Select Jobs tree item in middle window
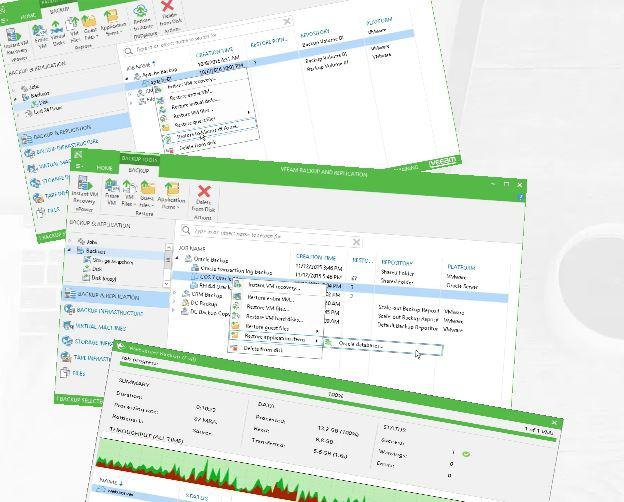The image size is (624, 502). [x=88, y=241]
